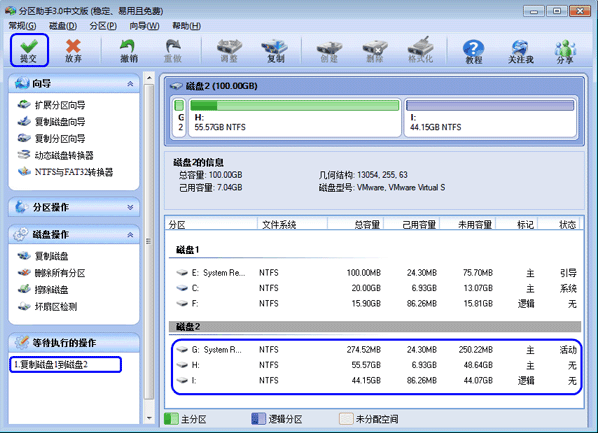Click the 格式化 format toolbar icon
598x435 pixels.
[420, 50]
